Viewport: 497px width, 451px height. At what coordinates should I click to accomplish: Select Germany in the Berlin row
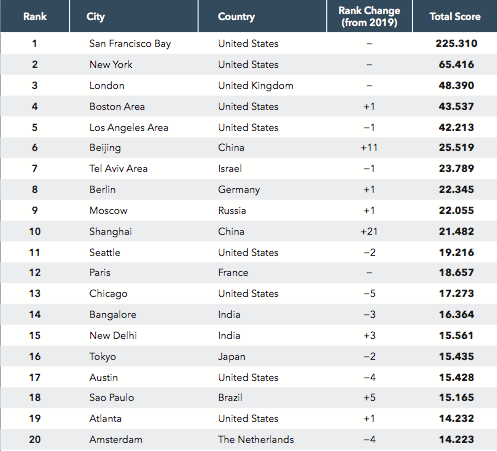239,190
